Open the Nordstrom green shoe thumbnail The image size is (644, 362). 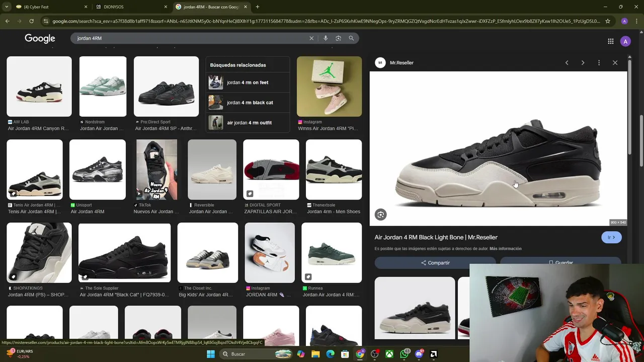pos(103,86)
